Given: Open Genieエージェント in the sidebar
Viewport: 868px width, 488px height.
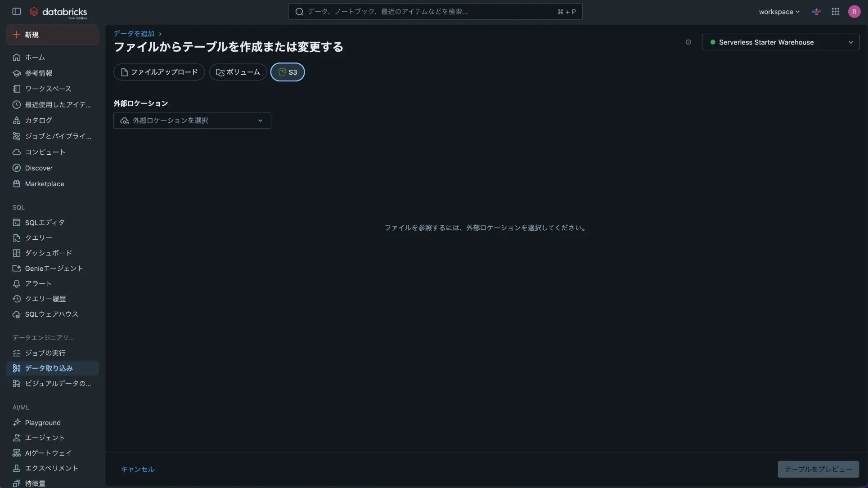Looking at the screenshot, I should [53, 268].
